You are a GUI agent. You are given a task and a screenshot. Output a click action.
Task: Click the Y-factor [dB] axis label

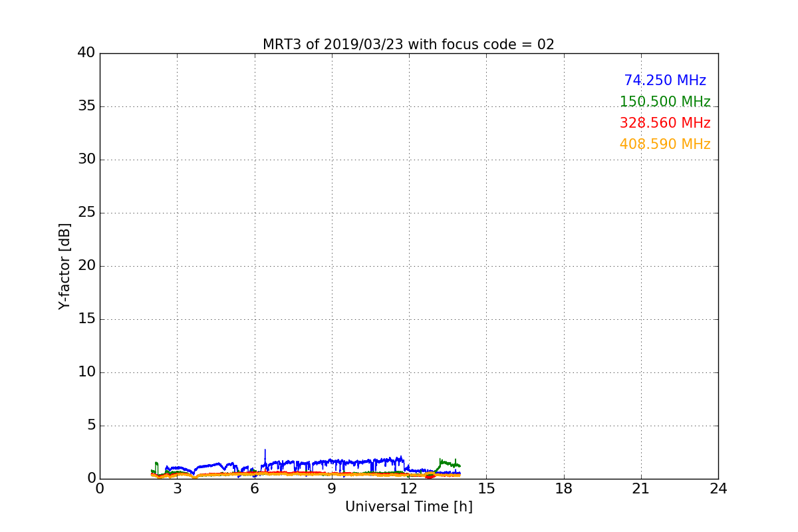point(65,266)
